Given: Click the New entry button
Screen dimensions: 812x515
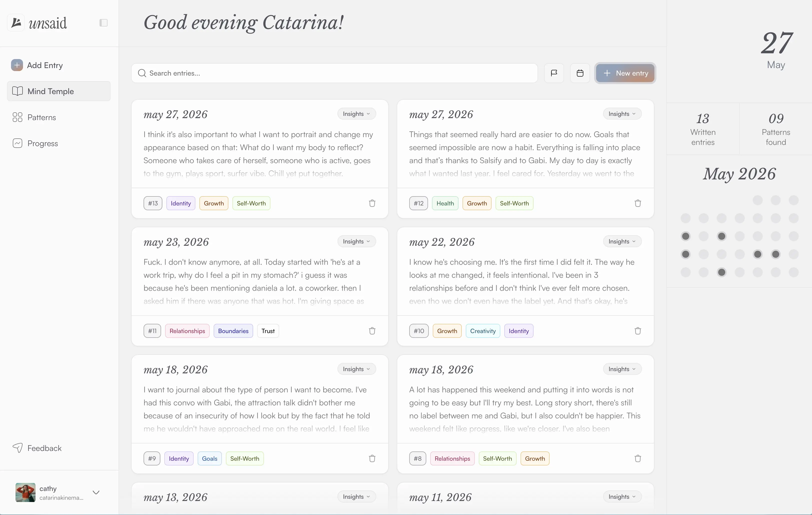Looking at the screenshot, I should 625,73.
